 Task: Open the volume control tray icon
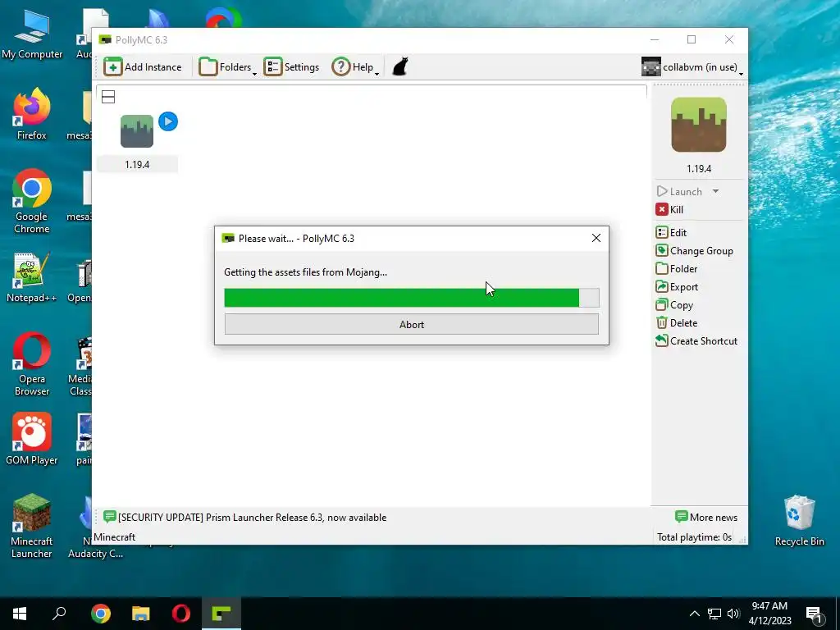(x=733, y=614)
